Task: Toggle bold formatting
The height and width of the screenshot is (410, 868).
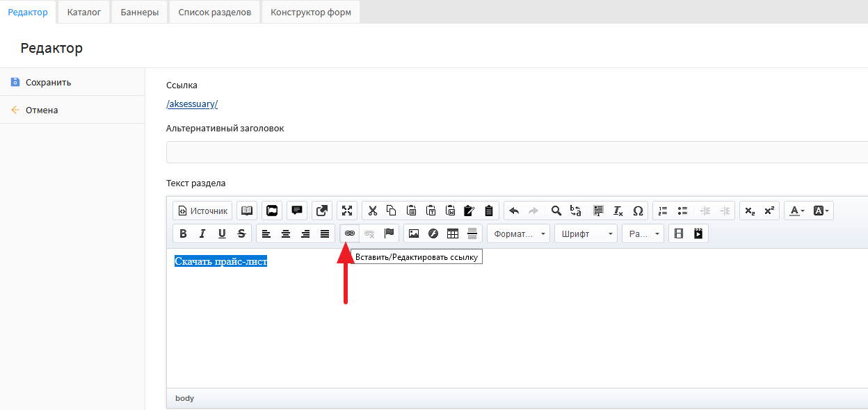Action: (183, 233)
